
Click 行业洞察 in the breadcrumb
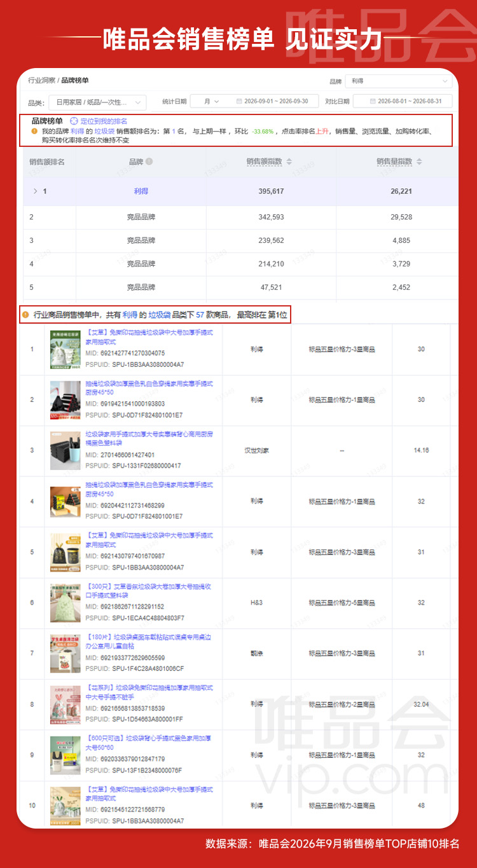[41, 81]
